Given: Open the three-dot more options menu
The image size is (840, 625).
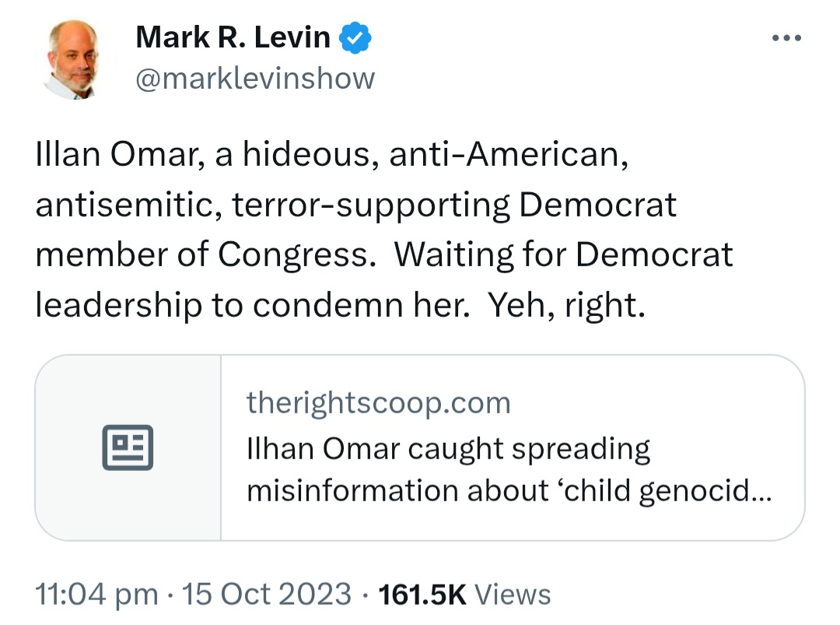Looking at the screenshot, I should pyautogui.click(x=786, y=38).
